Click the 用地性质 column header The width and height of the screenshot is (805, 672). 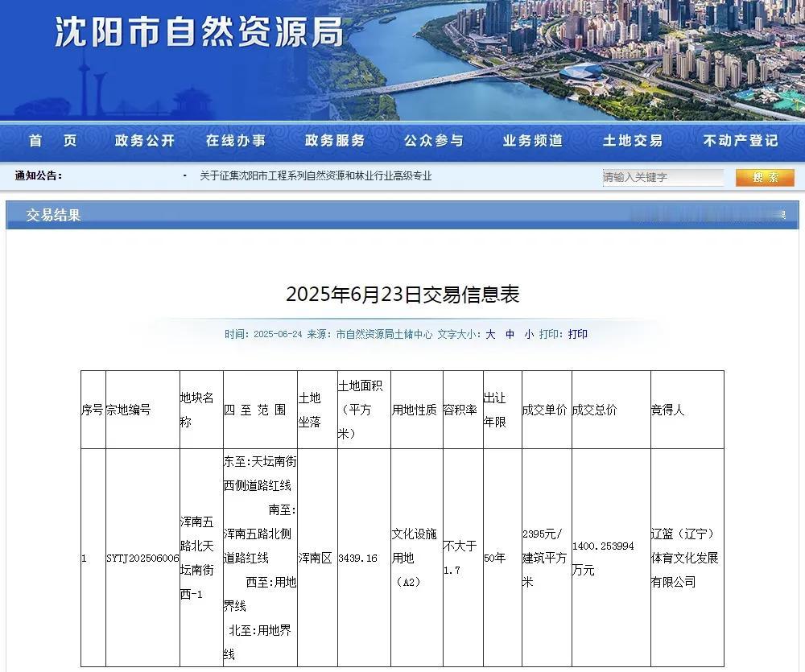(417, 410)
